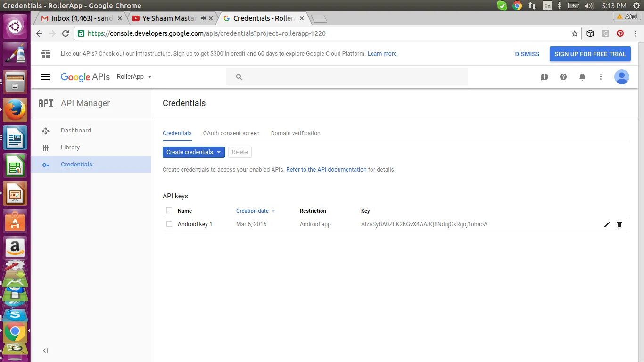
Task: Open the system clock showing 5:13 PM
Action: [x=614, y=6]
